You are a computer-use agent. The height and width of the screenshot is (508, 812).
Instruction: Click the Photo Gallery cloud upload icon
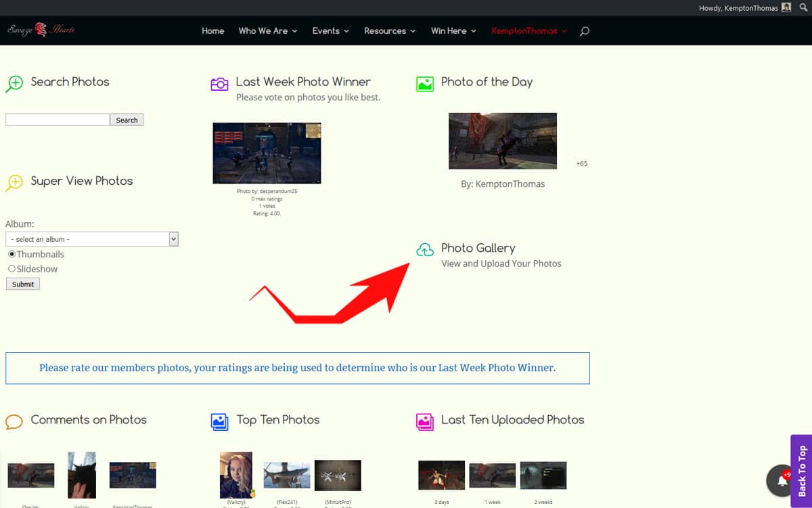[x=425, y=250]
